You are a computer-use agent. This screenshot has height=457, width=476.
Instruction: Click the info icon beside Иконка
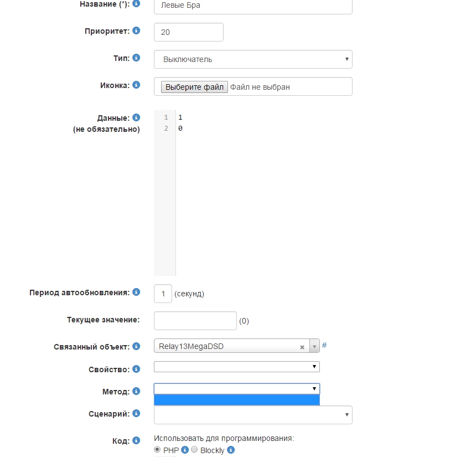point(136,85)
